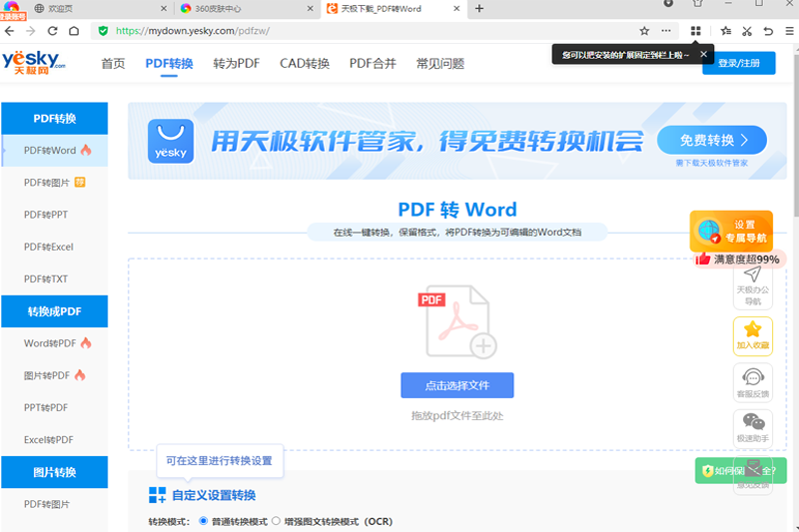Open the favorites list icon
This screenshot has height=532, width=799.
726,31
